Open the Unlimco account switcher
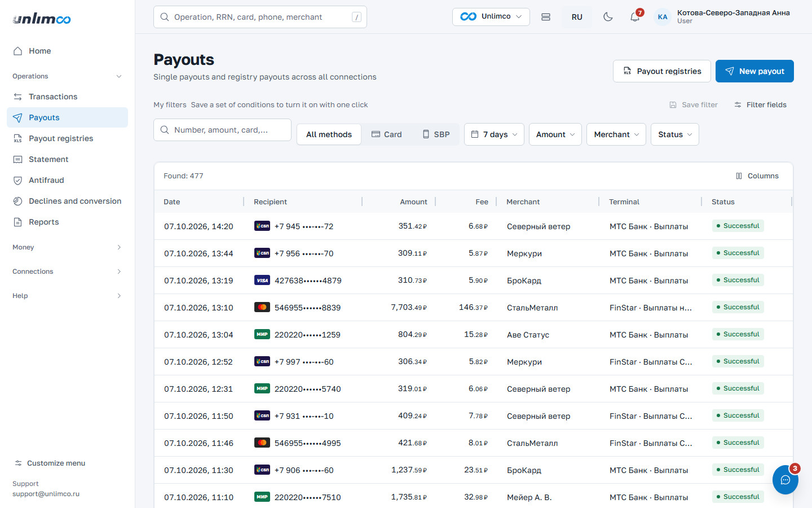 tap(491, 17)
